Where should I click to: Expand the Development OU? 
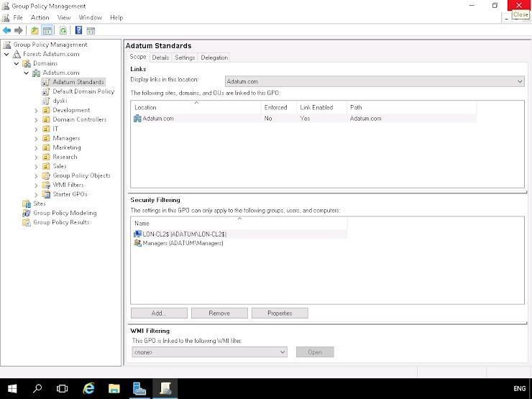click(36, 110)
